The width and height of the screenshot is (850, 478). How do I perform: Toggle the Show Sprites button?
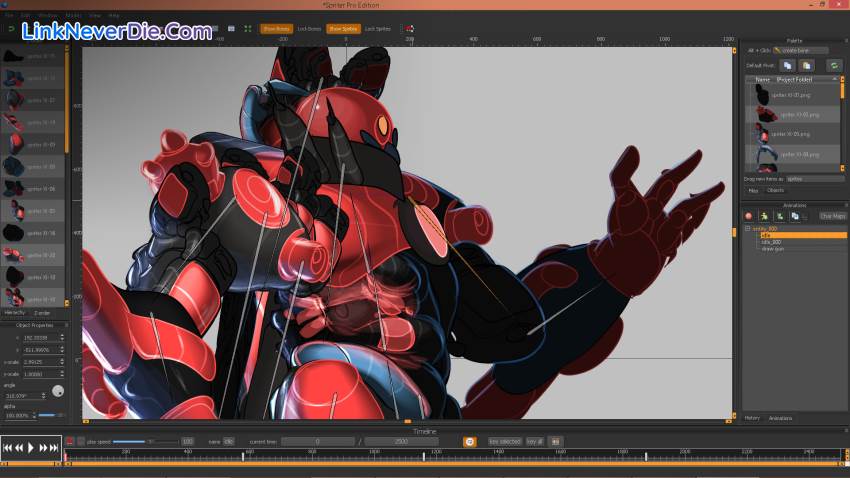click(x=343, y=29)
